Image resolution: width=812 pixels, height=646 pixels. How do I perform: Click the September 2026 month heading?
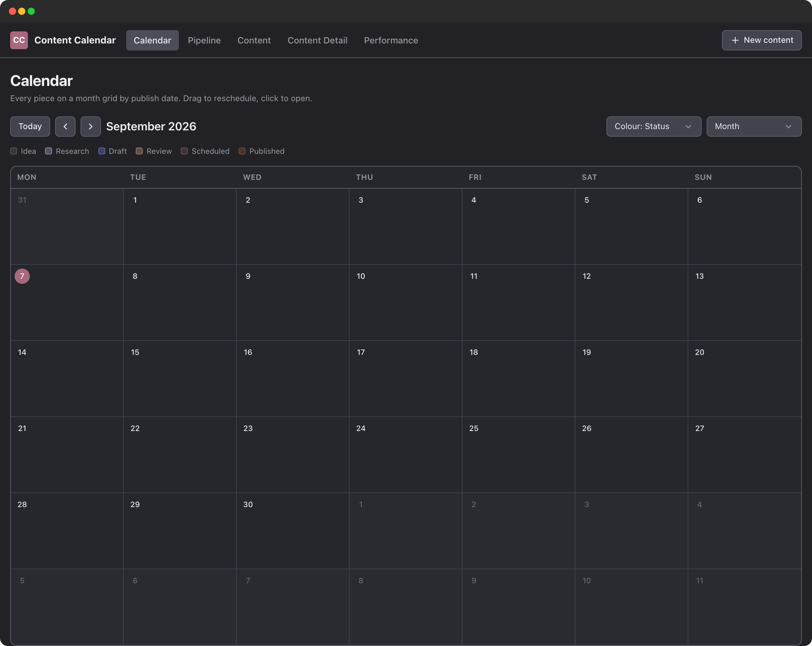click(151, 127)
